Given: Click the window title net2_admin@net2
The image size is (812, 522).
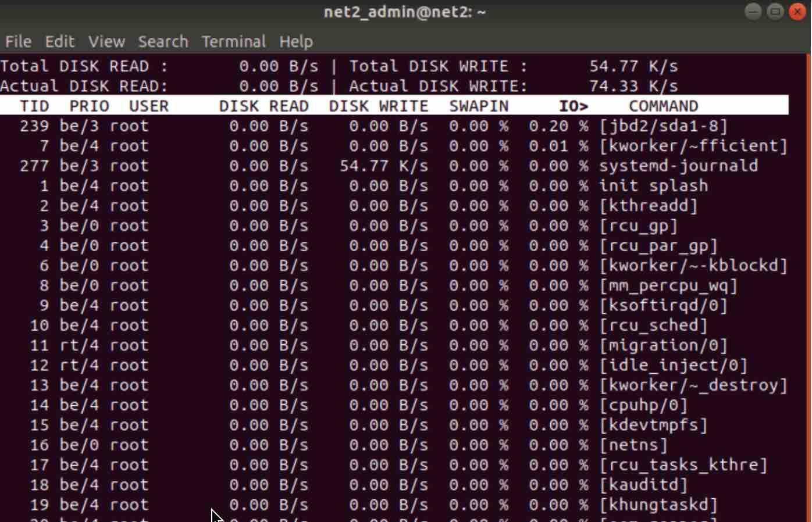Looking at the screenshot, I should pos(405,12).
